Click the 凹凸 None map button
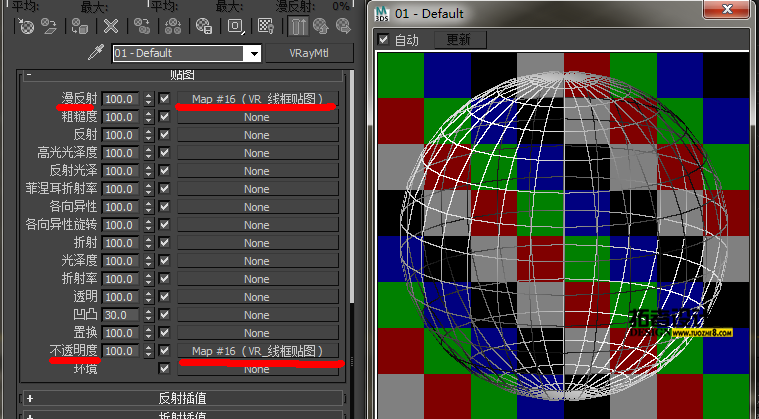This screenshot has width=759, height=419. (x=258, y=314)
